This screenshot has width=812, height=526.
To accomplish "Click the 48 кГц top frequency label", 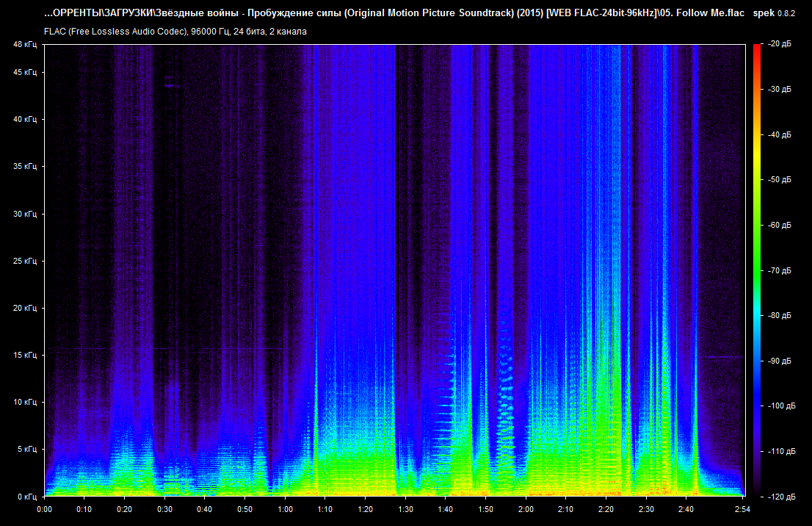I will [23, 45].
